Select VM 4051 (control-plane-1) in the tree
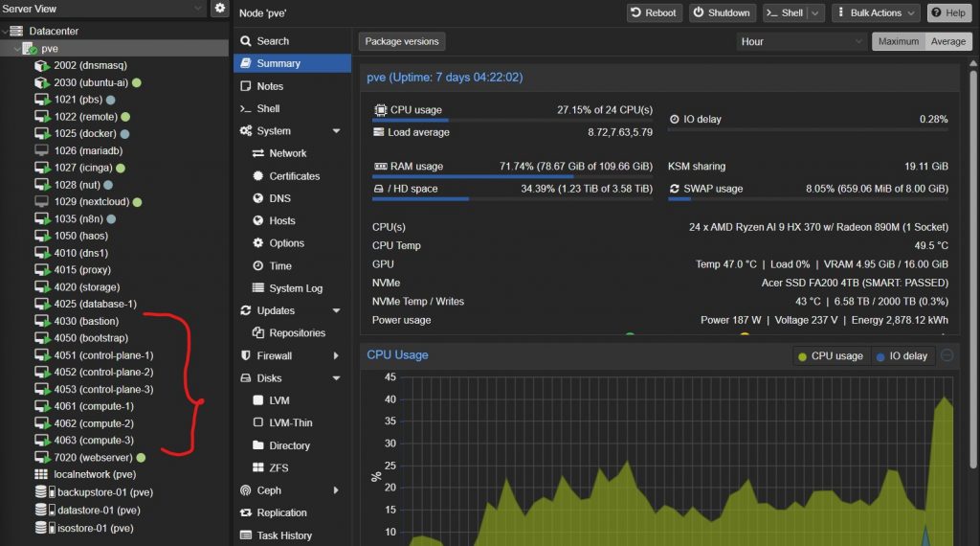The height and width of the screenshot is (546, 980). point(103,355)
